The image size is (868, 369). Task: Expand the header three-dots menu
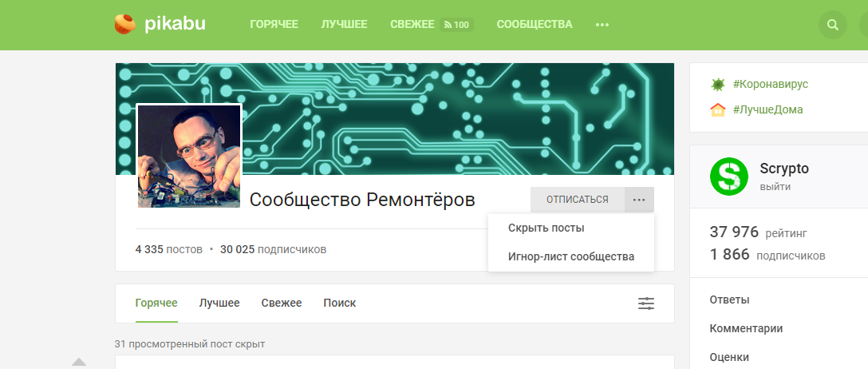602,25
